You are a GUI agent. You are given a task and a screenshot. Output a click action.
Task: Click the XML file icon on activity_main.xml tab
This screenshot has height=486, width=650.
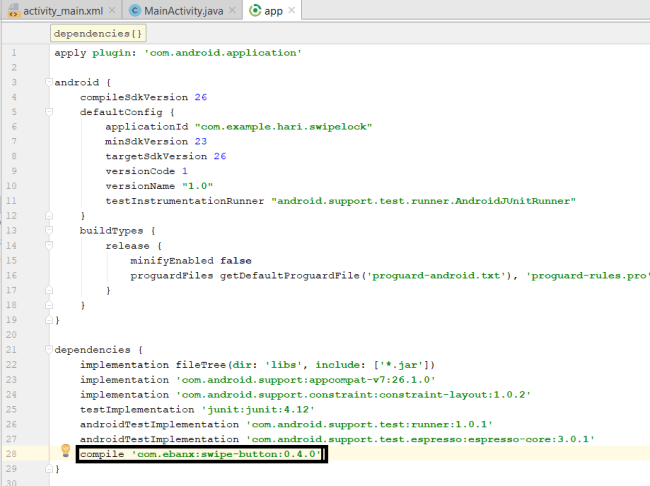tap(13, 10)
